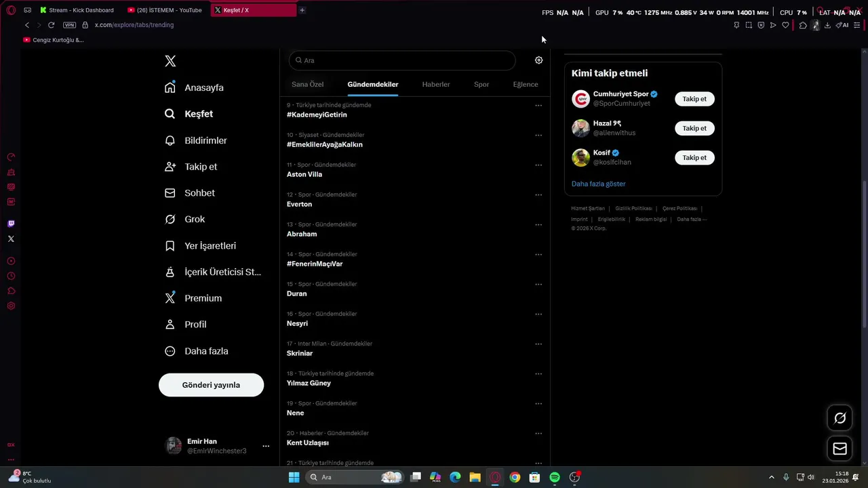The height and width of the screenshot is (488, 868).
Task: Switch to İSTEMEM - YouTube tab
Action: [x=165, y=10]
